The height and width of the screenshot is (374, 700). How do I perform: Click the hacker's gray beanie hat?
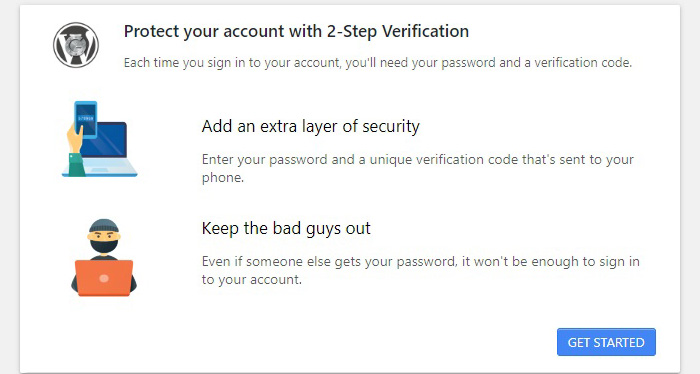point(104,225)
